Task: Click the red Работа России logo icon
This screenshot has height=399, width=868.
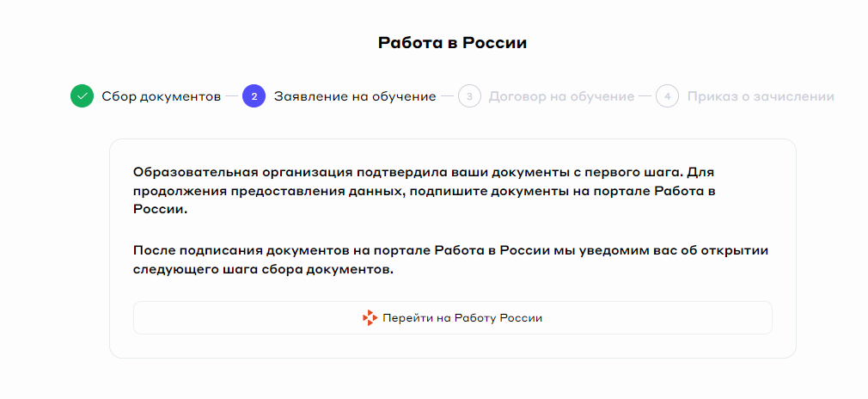Action: [370, 318]
